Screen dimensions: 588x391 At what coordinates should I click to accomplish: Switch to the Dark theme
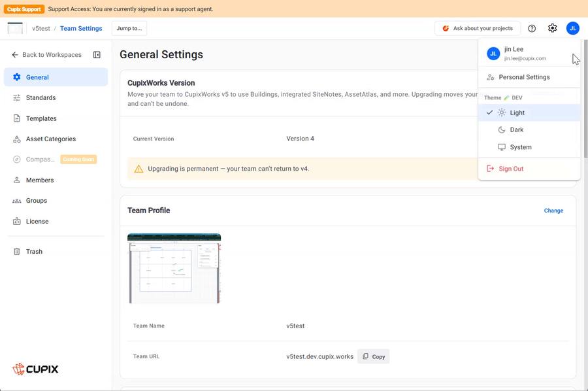(x=529, y=130)
